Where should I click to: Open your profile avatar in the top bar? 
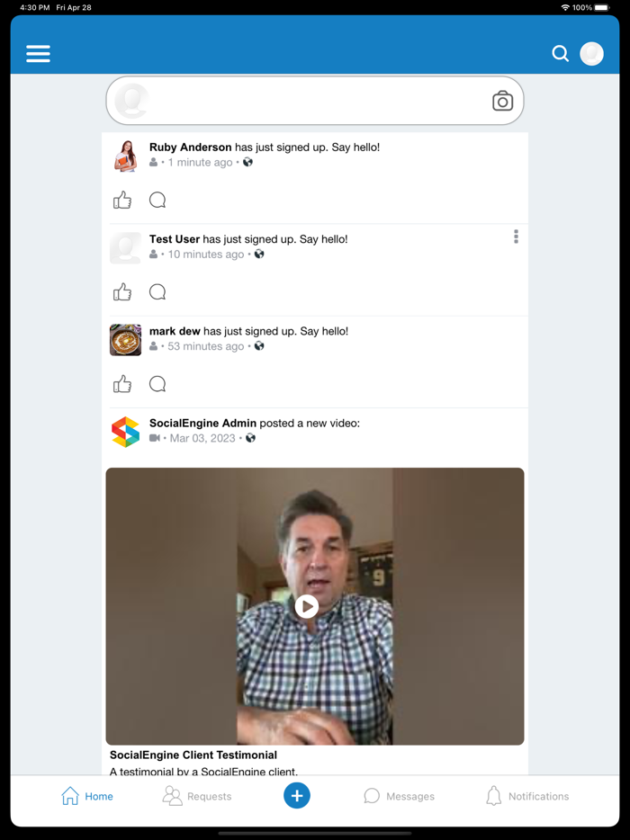point(591,53)
